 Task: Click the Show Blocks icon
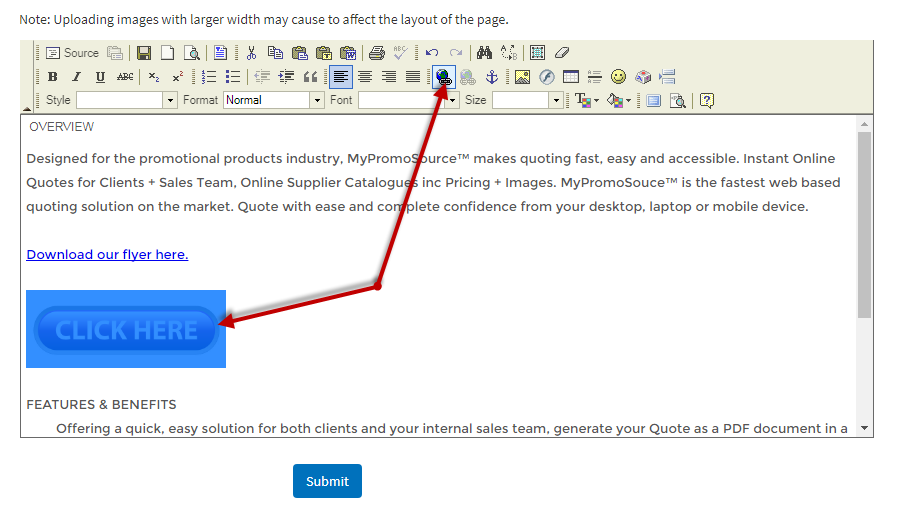click(x=677, y=100)
